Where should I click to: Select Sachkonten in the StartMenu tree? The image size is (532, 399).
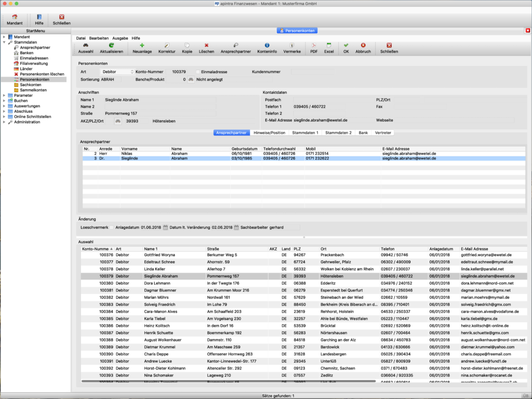tap(30, 85)
